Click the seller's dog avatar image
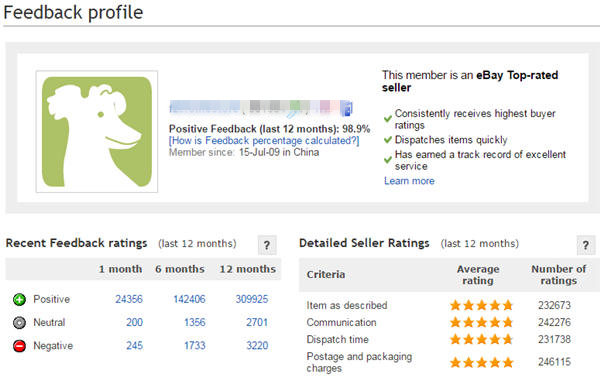The height and width of the screenshot is (387, 600). point(97,131)
